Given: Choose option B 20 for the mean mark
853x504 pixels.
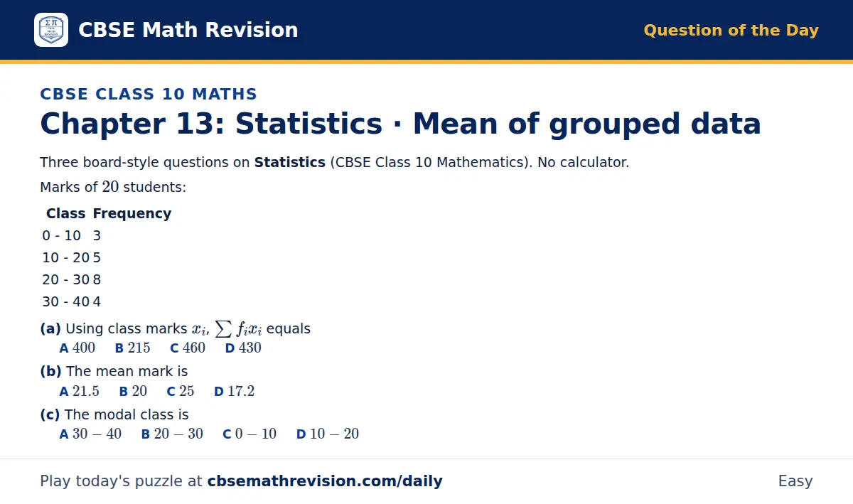Looking at the screenshot, I should point(133,391).
